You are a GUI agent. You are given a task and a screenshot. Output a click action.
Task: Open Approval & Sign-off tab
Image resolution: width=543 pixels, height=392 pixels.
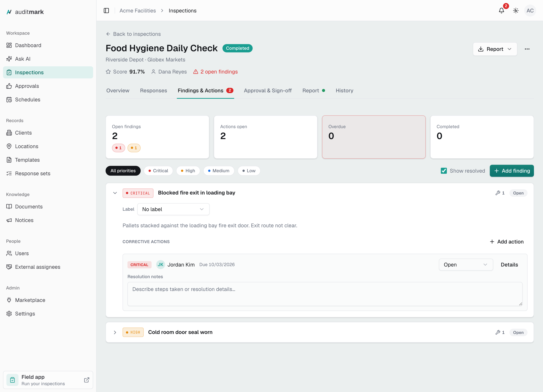[x=268, y=90]
